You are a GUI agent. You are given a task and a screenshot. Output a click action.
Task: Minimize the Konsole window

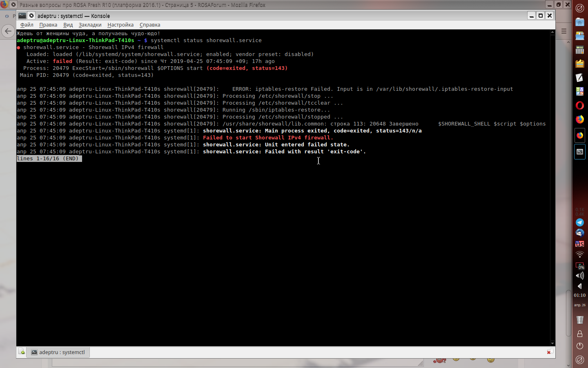(x=531, y=16)
